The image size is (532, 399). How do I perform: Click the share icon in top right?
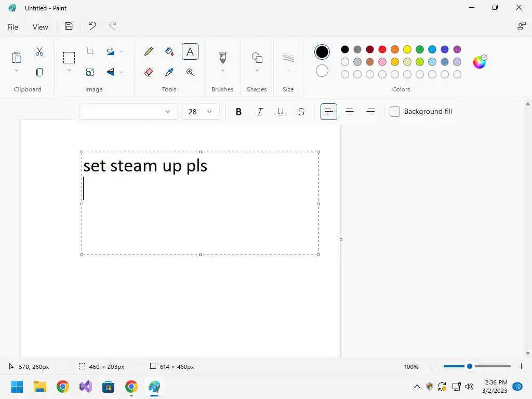[x=521, y=26]
